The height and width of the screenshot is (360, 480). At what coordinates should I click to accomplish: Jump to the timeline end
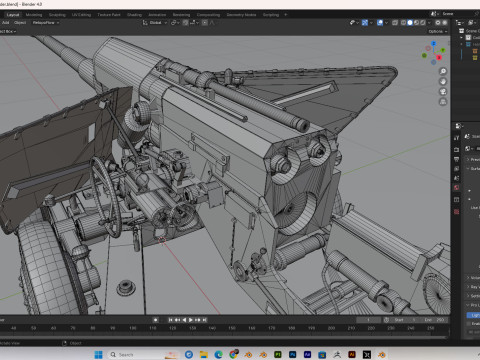coord(205,320)
